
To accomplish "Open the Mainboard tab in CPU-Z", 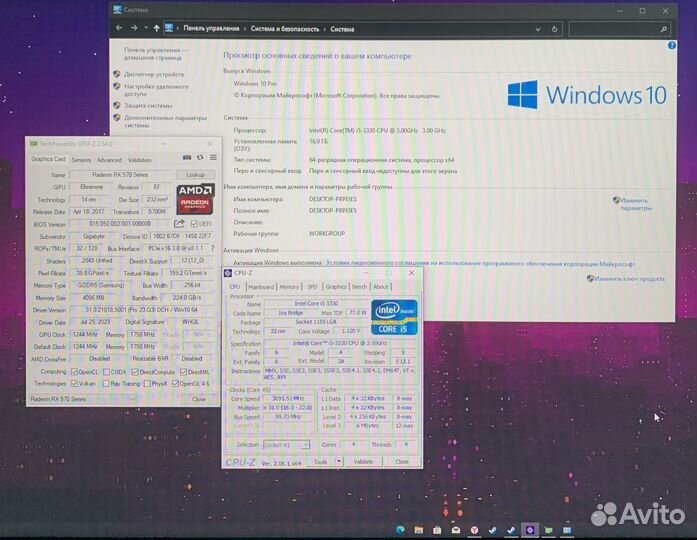I will (261, 287).
